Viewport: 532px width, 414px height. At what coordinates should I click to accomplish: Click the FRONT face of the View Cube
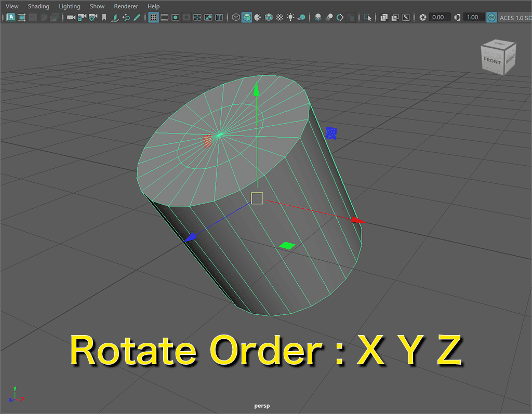click(x=492, y=61)
